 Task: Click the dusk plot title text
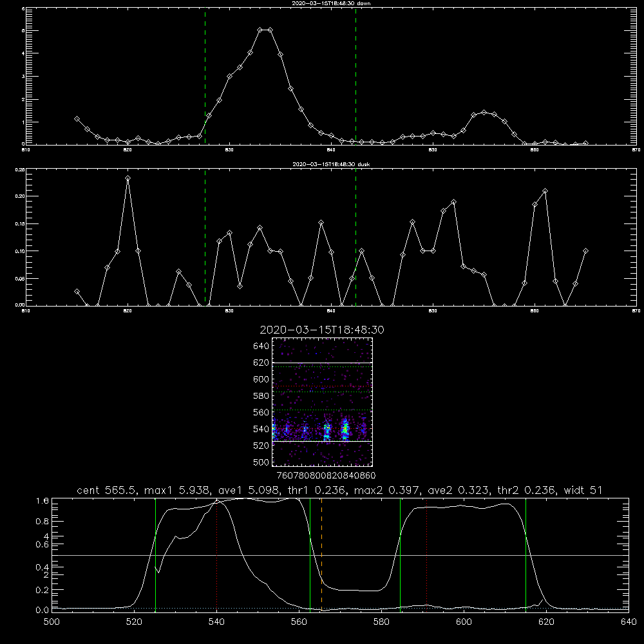click(331, 164)
